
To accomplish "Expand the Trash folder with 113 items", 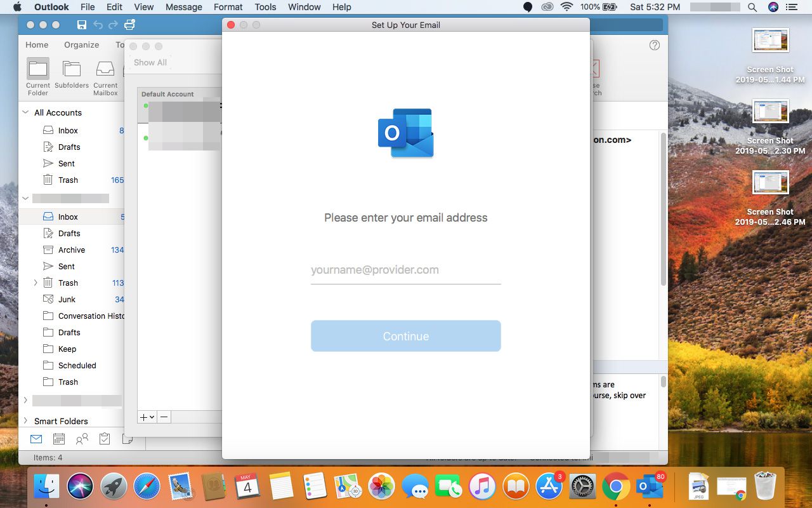I will [x=36, y=283].
